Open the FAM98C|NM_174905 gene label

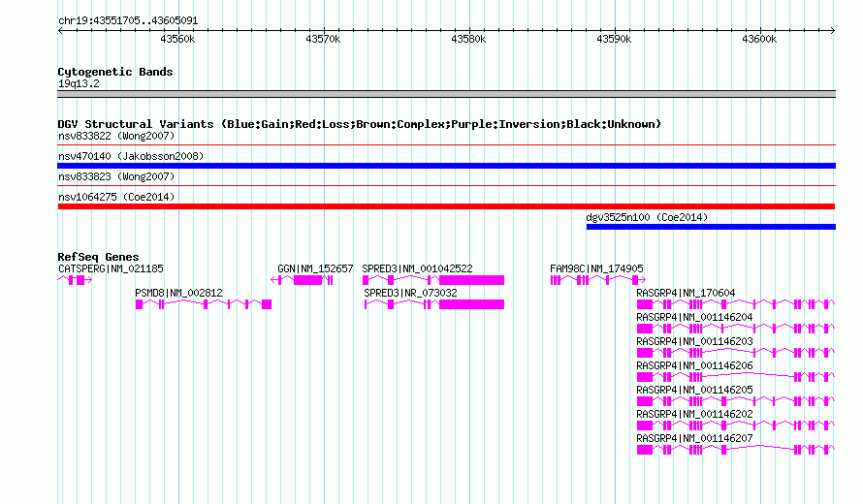tap(596, 268)
